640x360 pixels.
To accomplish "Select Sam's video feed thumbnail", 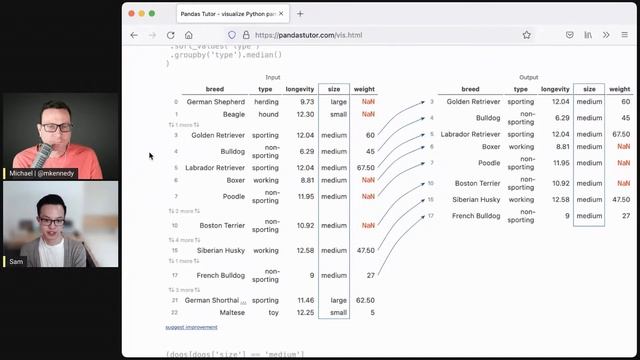I will point(61,224).
